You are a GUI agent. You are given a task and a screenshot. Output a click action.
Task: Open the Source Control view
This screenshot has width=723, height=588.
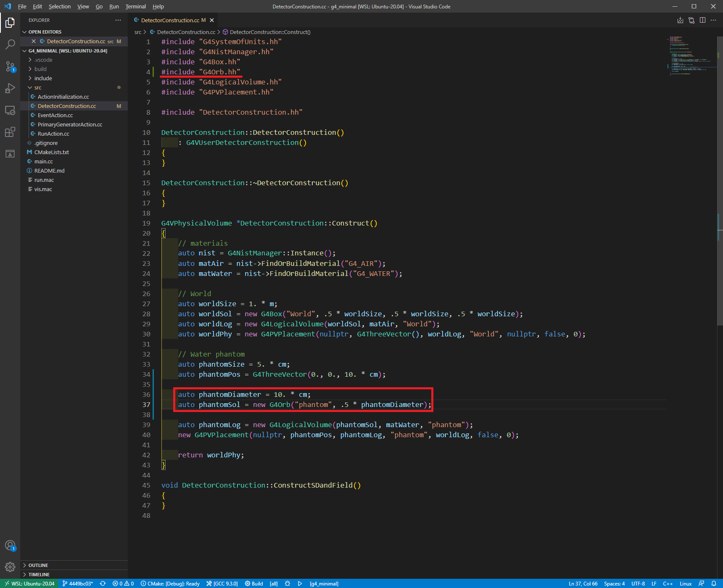tap(10, 66)
